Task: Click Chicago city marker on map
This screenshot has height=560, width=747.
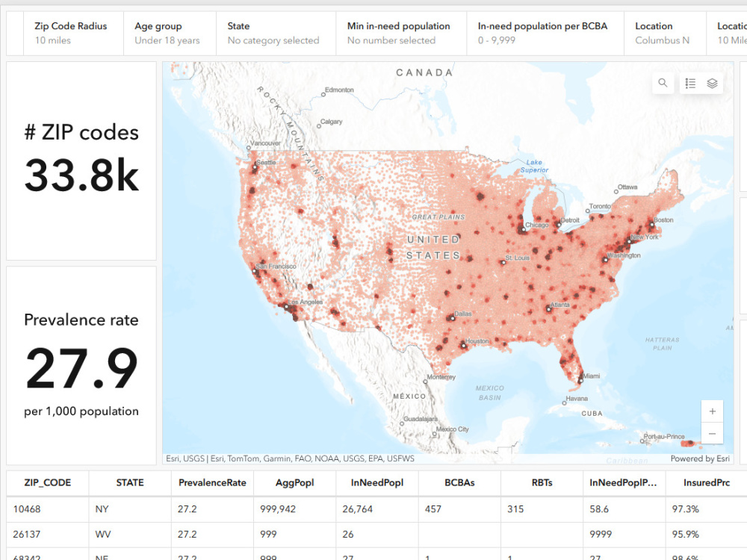Action: tap(524, 229)
